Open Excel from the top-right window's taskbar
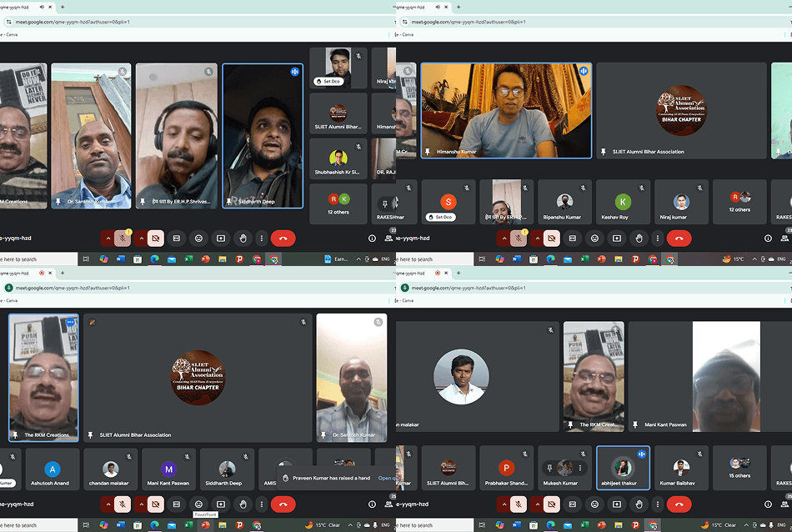 [x=584, y=259]
